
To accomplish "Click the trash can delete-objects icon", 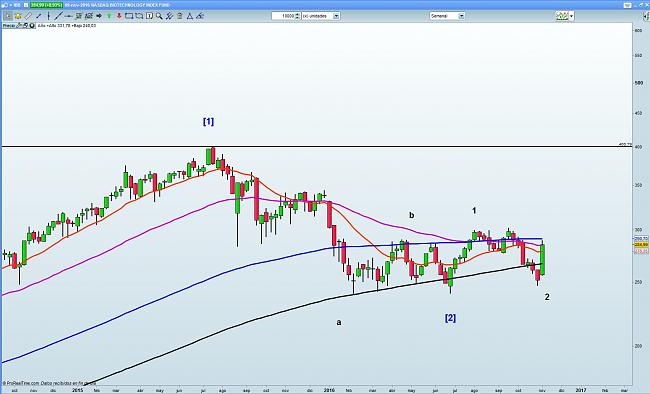I will 179,16.
